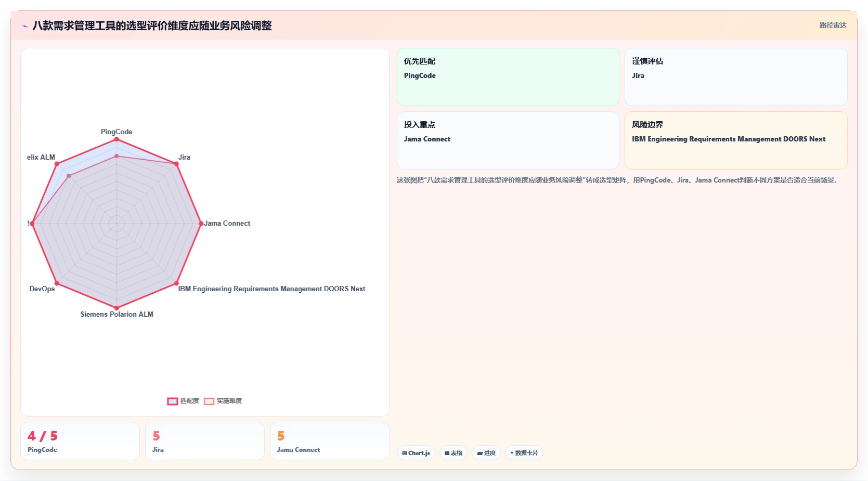868x481 pixels.
Task: Click the Jama Connect radar data point
Action: [x=201, y=224]
